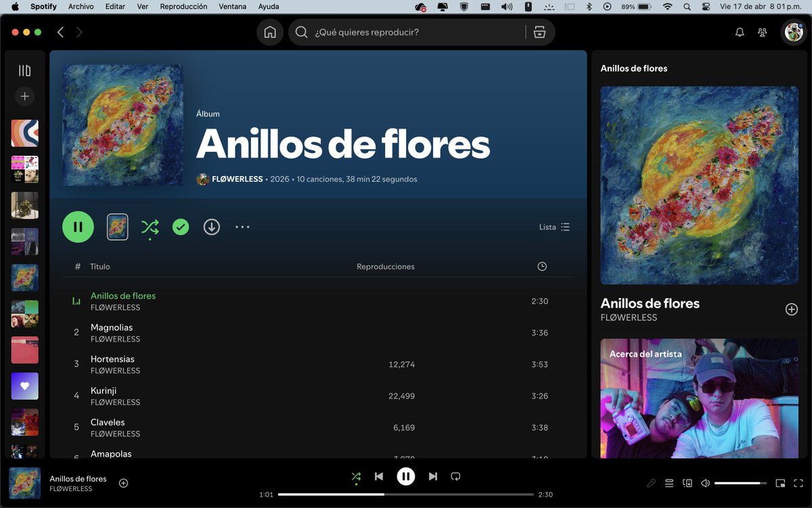The image size is (812, 508).
Task: Open the Editar menu
Action: 115,7
